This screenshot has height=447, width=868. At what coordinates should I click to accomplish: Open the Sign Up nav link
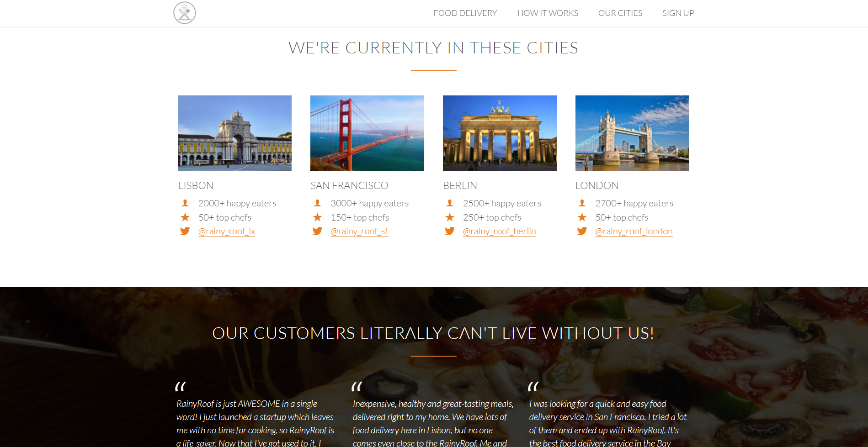point(678,13)
